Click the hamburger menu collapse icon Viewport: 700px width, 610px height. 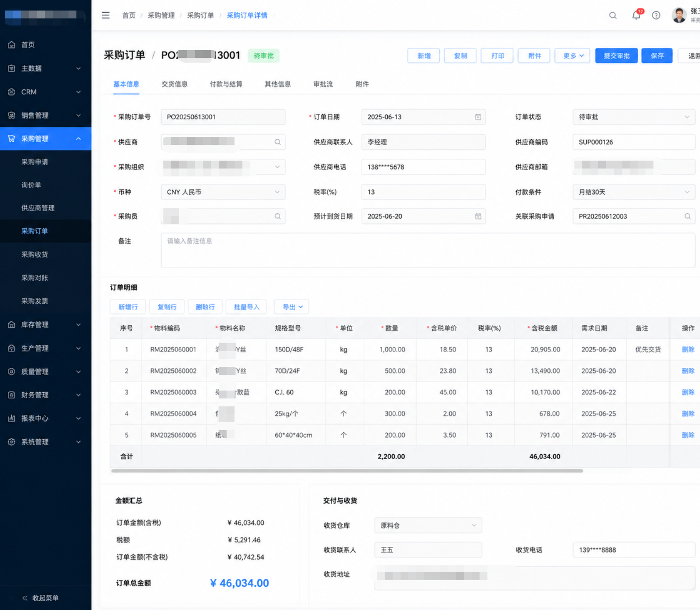tap(105, 15)
